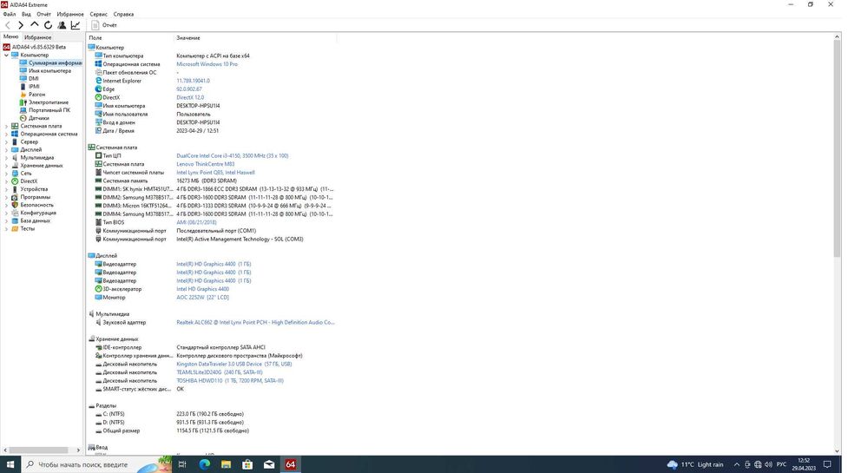Expand the Дисплей tree node
This screenshot has width=868, height=473.
(x=6, y=150)
